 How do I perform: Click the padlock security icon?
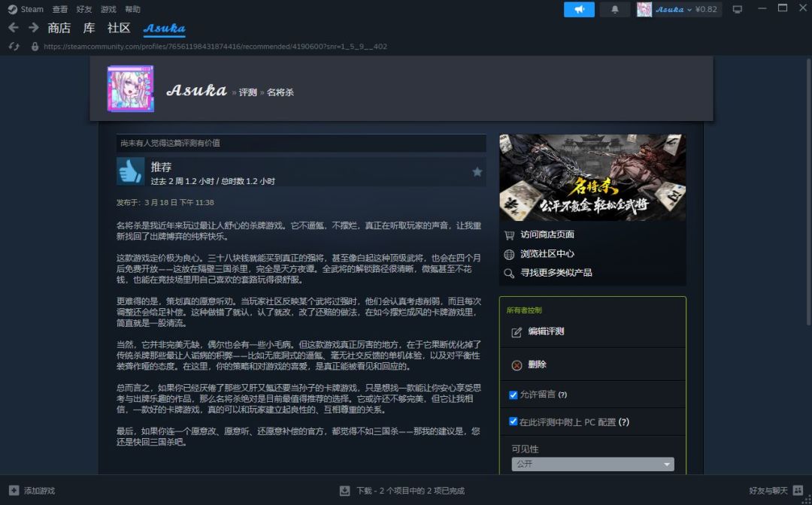(35, 47)
